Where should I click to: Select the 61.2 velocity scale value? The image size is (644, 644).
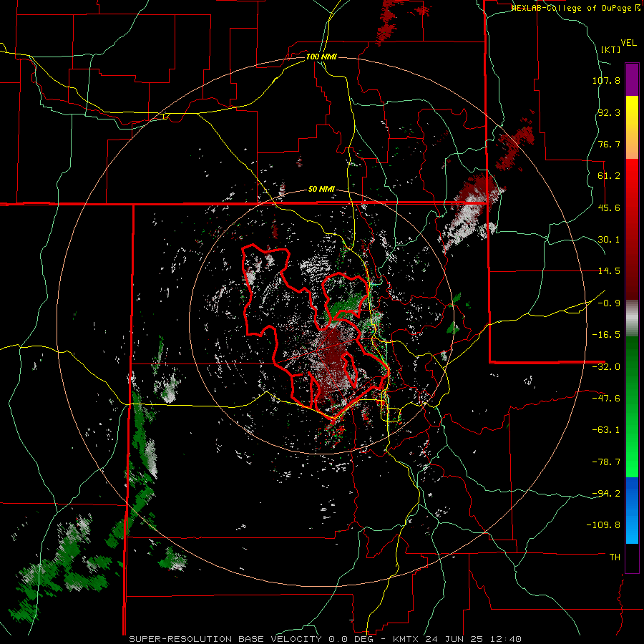609,176
